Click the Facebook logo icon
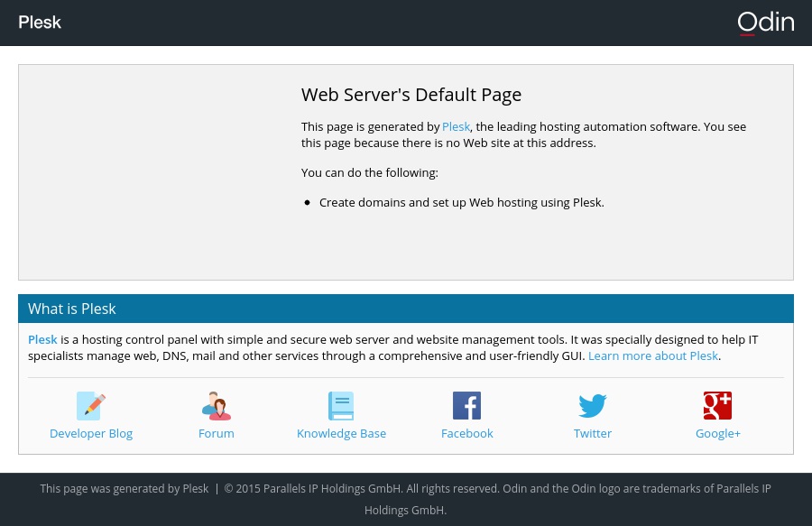Image resolution: width=812 pixels, height=526 pixels. point(466,406)
